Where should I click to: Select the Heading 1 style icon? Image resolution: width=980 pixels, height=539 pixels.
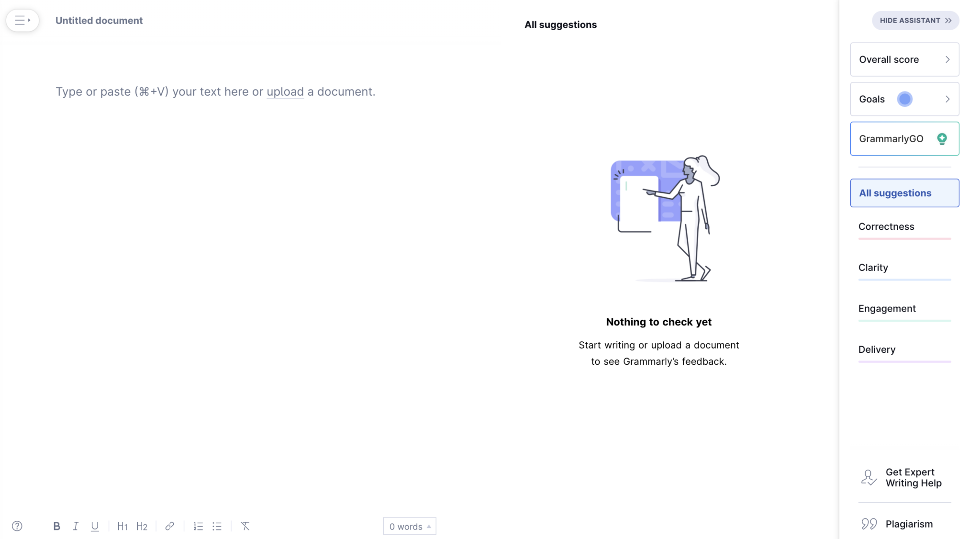pos(122,525)
